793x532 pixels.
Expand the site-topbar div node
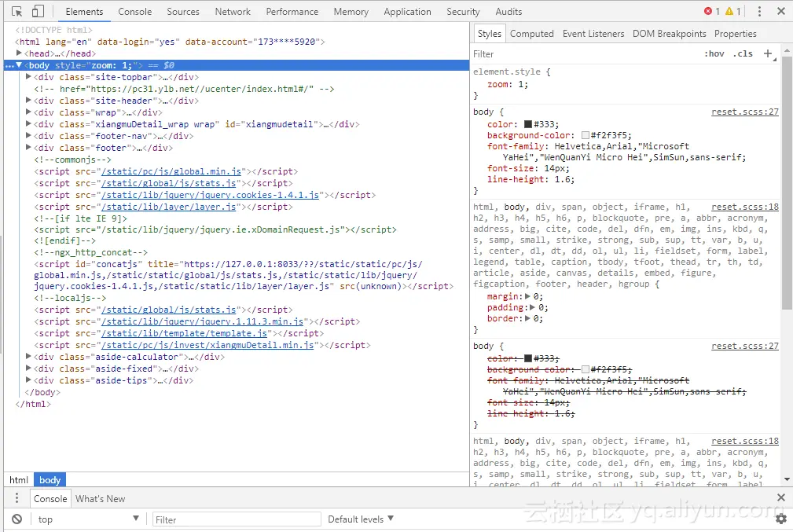coord(29,77)
